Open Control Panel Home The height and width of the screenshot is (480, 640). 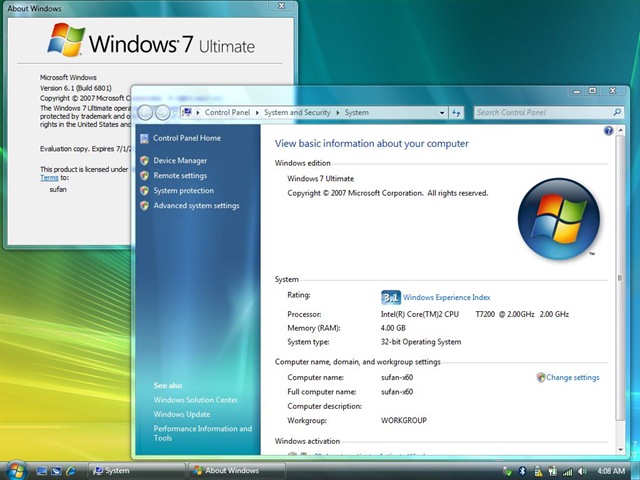[x=187, y=138]
